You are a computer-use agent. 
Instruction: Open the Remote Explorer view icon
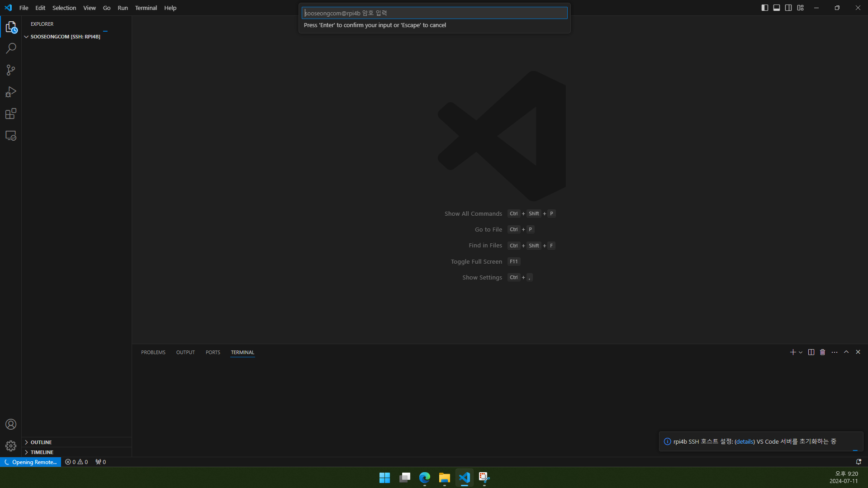click(x=11, y=135)
